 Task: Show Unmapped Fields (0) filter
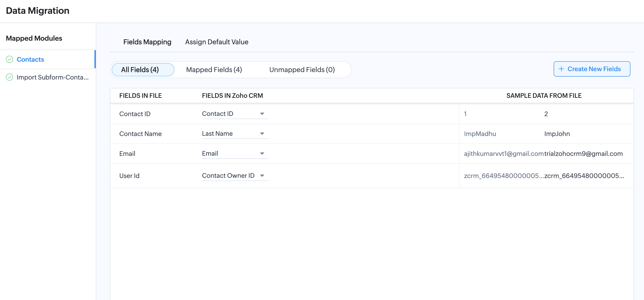(302, 70)
